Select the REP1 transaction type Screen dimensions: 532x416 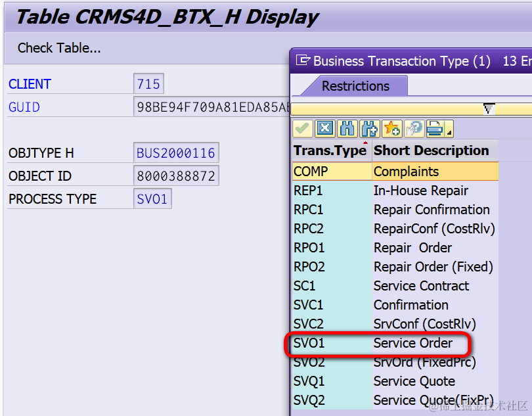pyautogui.click(x=308, y=191)
